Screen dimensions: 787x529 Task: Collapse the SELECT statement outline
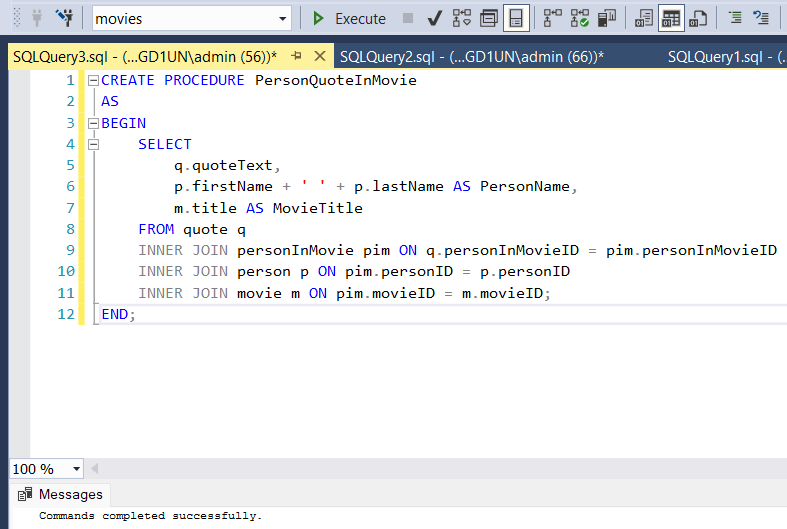coord(93,145)
